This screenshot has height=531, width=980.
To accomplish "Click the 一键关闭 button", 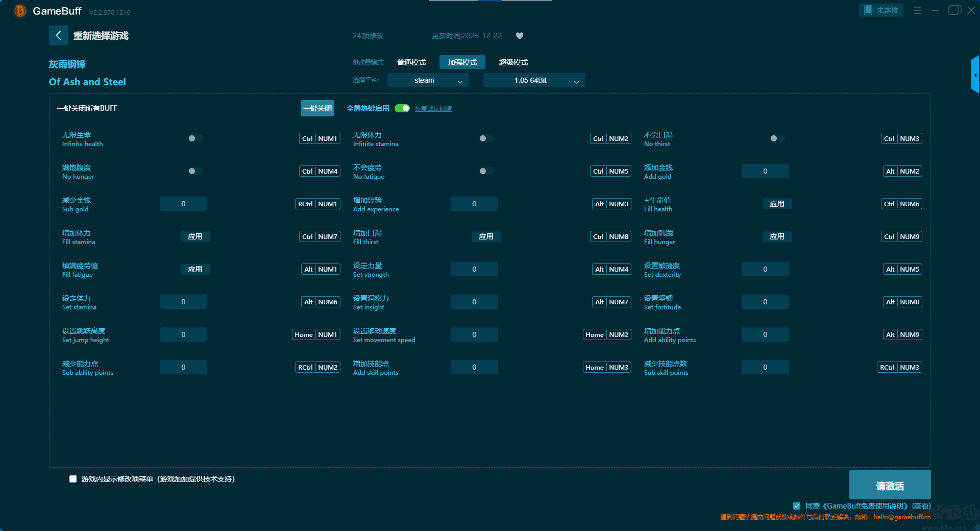I will click(317, 108).
